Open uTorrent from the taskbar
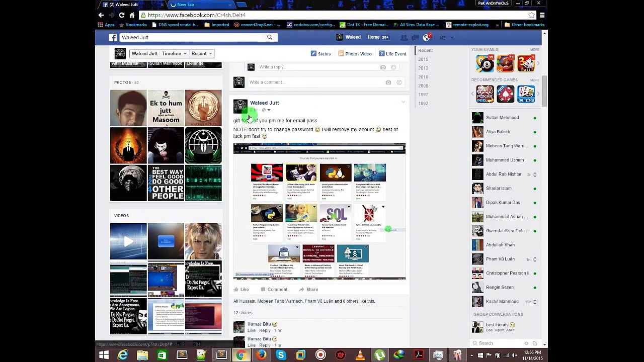Screen dimensions: 644x362 (380, 355)
